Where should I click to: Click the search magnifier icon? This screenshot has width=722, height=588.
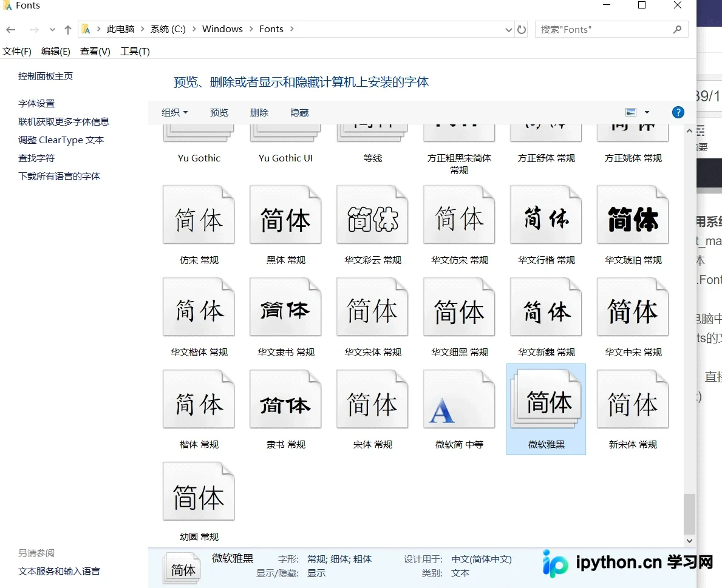pyautogui.click(x=677, y=30)
